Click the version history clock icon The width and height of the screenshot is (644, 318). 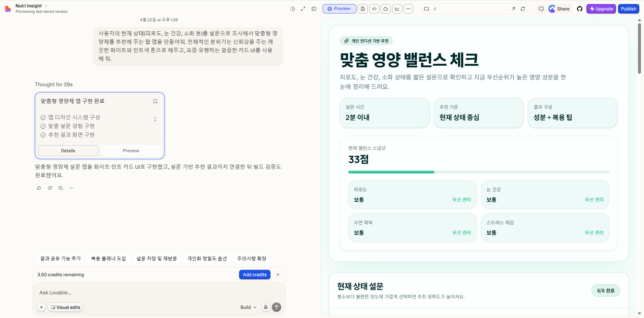tap(292, 9)
